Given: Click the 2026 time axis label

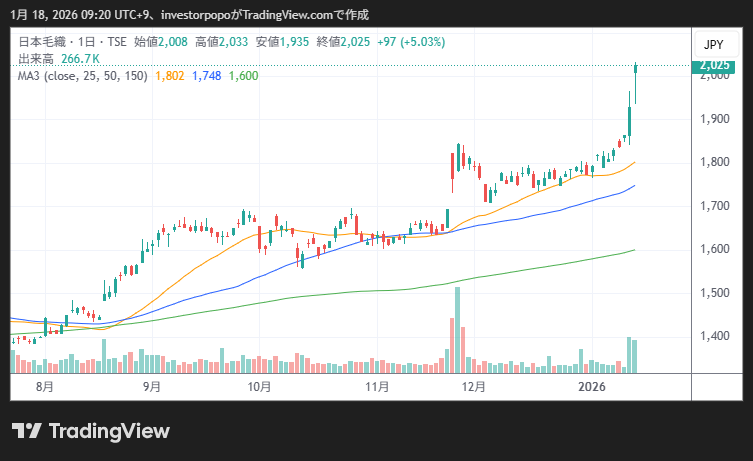Looking at the screenshot, I should pyautogui.click(x=593, y=386).
